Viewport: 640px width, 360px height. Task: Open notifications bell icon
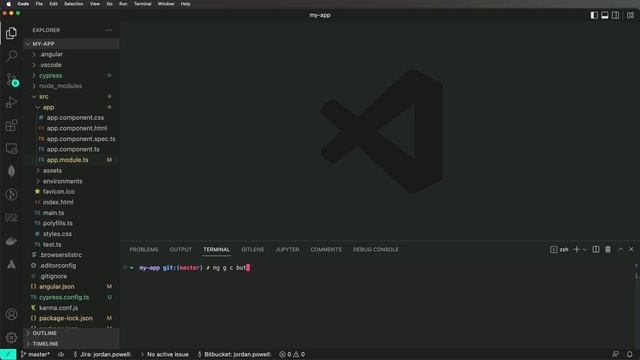pyautogui.click(x=630, y=354)
